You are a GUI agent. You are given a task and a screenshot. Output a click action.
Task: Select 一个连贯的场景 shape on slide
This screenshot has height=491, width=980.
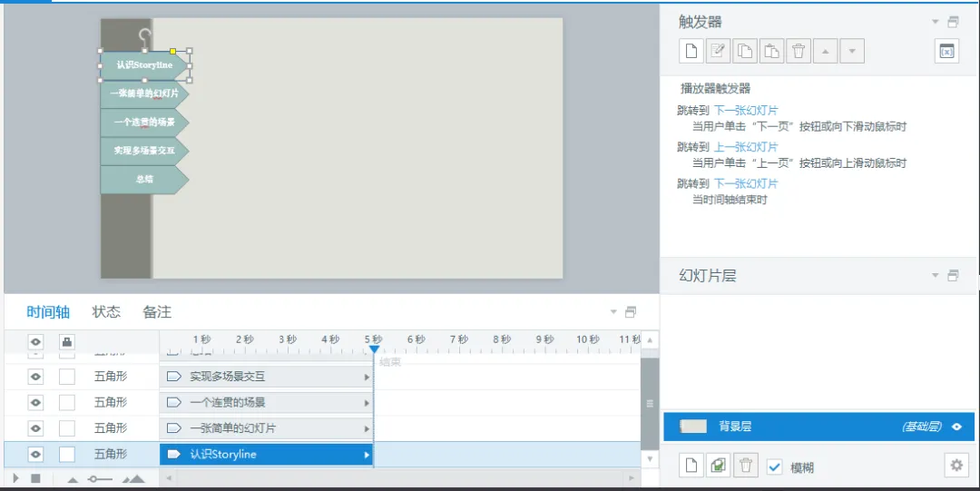click(x=144, y=122)
